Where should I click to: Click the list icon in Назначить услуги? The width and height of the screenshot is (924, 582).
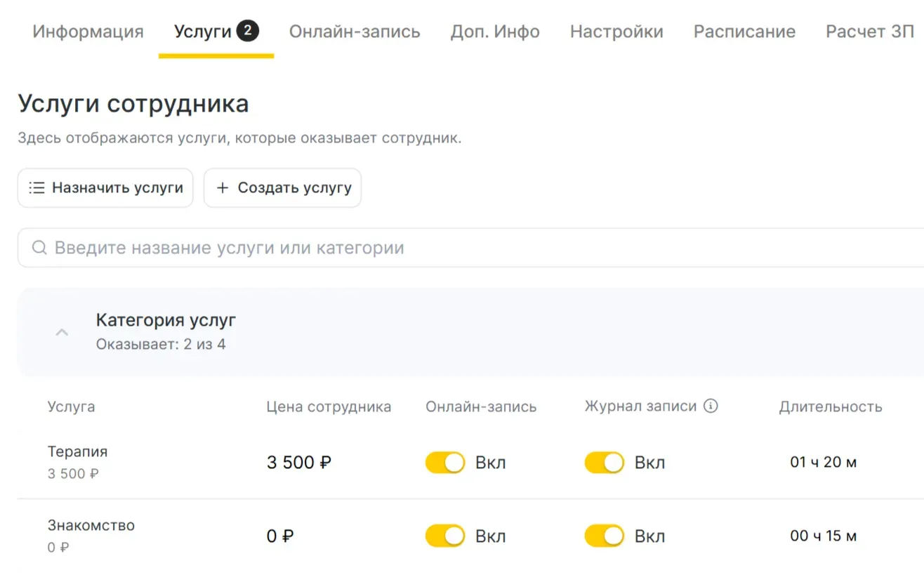coord(37,188)
